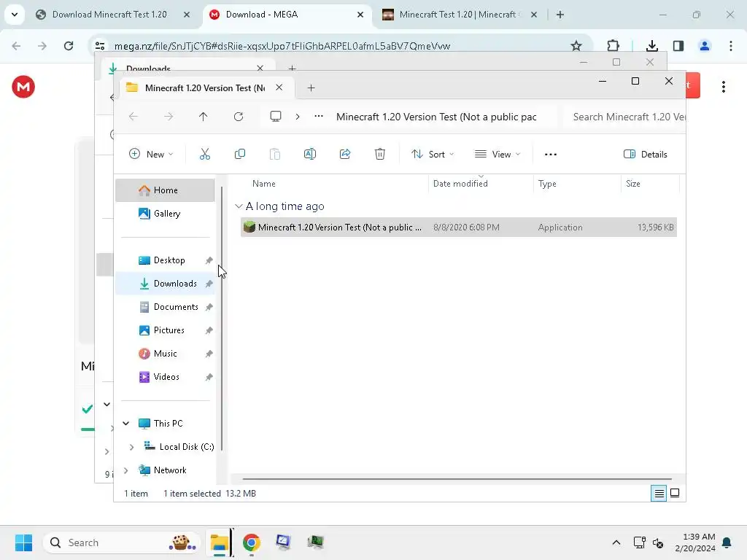This screenshot has width=747, height=560.
Task: Collapse the 'A long time ago' group
Action: 239,206
